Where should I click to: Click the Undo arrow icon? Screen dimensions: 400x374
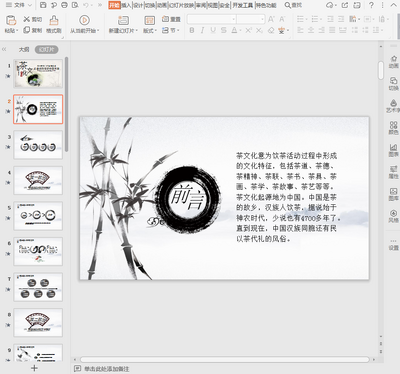click(x=86, y=5)
